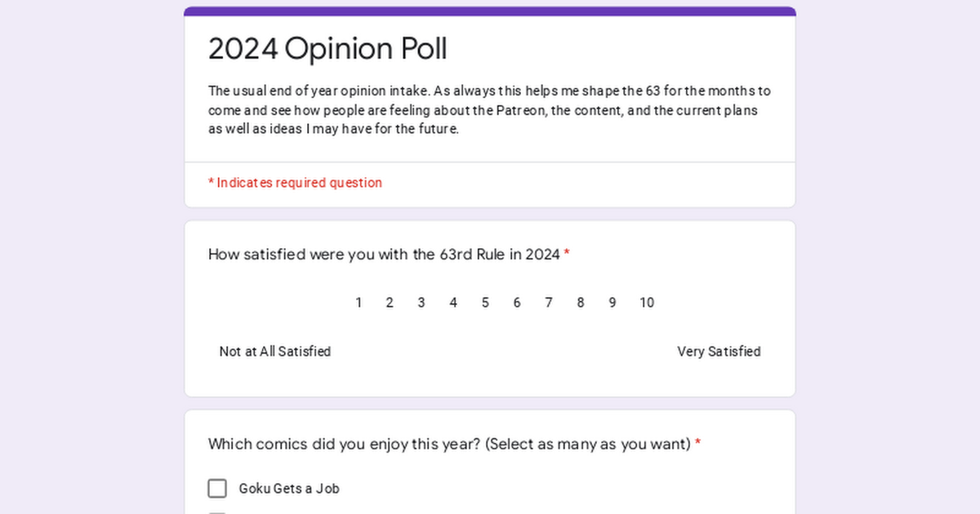
Task: Pick rating 3 on the satisfaction scale
Action: 421,303
